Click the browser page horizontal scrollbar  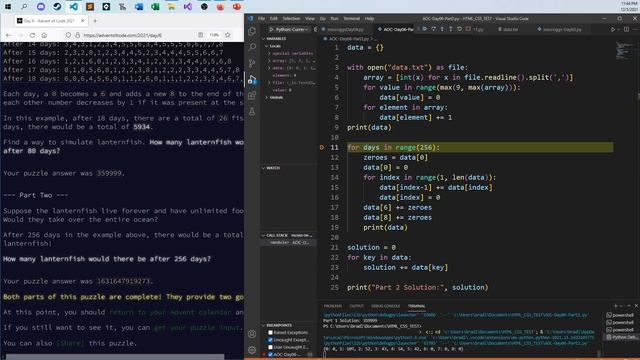115,357
